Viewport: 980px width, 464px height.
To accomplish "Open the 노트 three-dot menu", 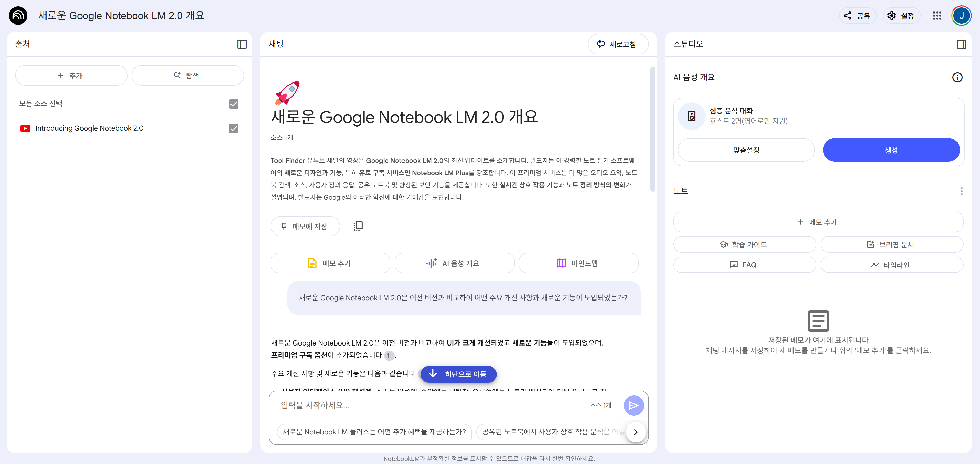I will click(961, 191).
